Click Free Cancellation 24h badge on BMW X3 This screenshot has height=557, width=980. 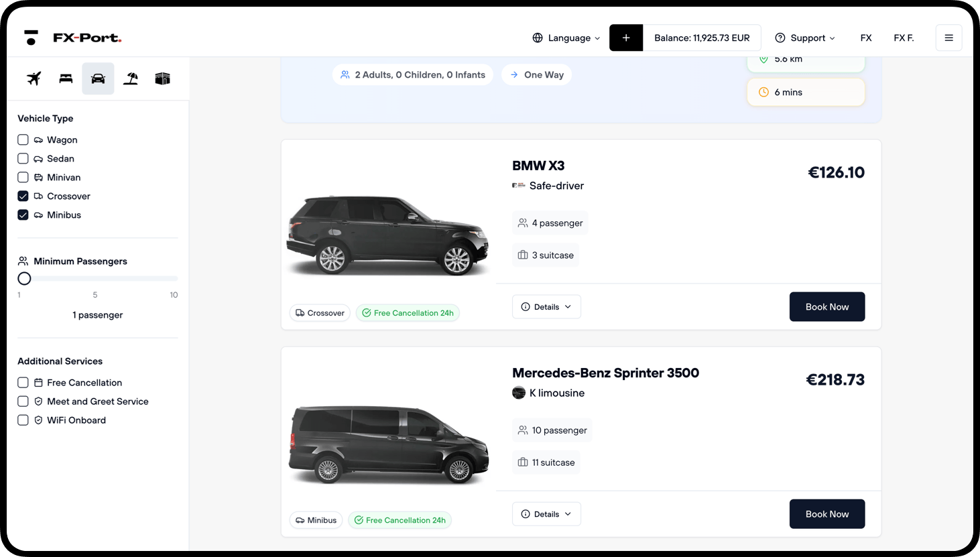408,313
